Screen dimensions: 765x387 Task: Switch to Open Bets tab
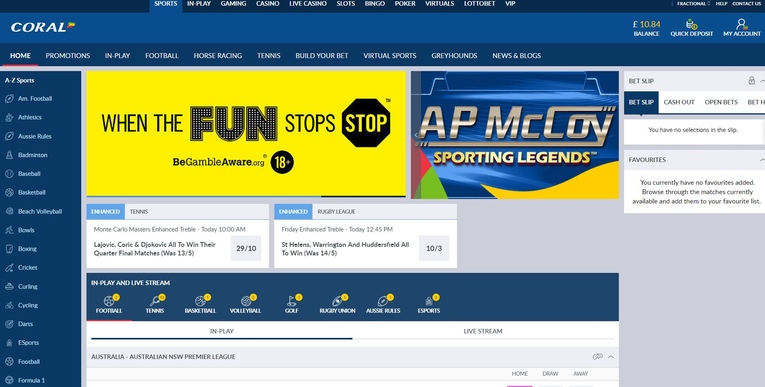tap(721, 102)
